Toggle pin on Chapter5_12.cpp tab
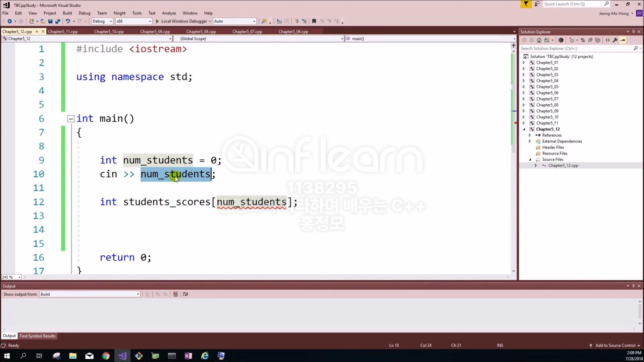Image resolution: width=644 pixels, height=362 pixels. (37, 32)
